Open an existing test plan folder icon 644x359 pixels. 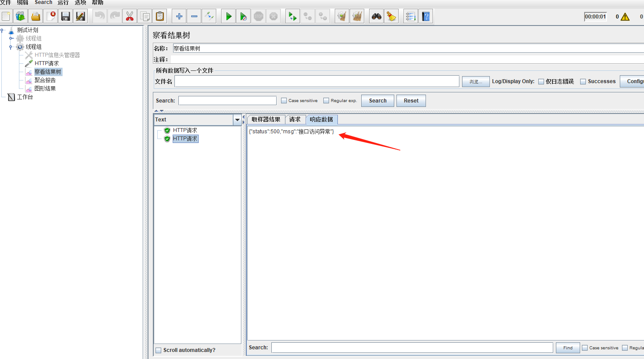(36, 16)
